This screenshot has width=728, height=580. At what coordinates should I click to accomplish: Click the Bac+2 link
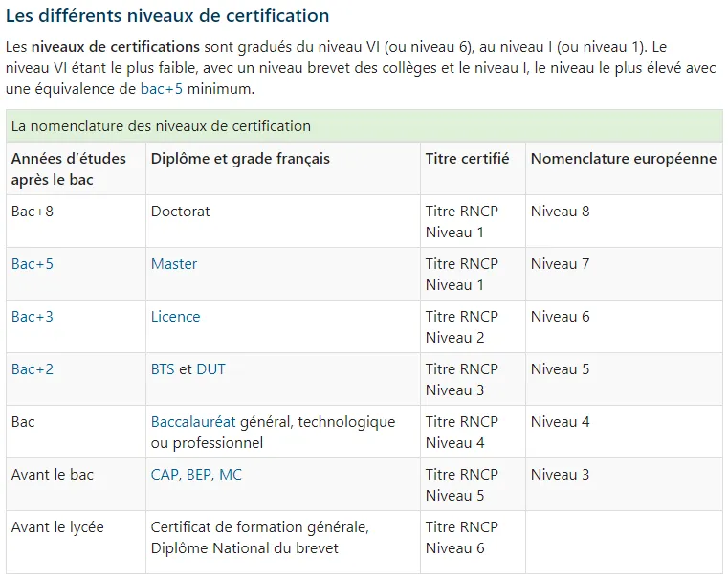pos(33,369)
